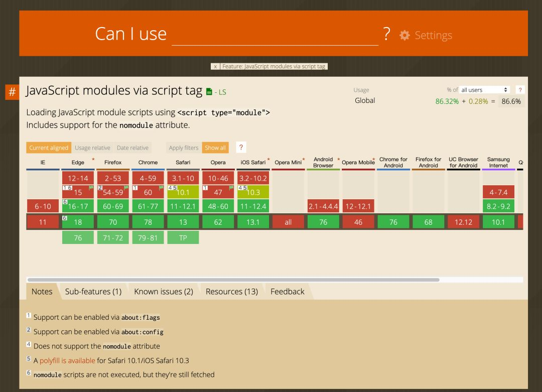
Task: Select Opera 62 current cell
Action: pos(218,222)
